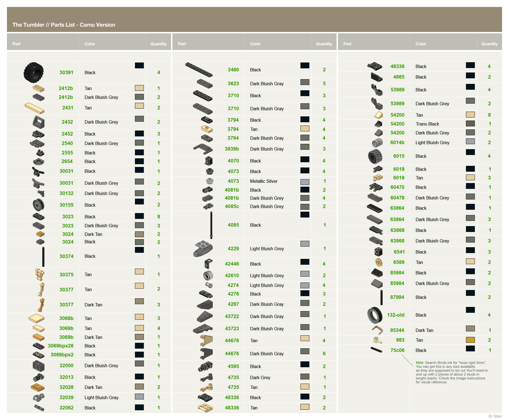Click the Light Bluish Grey swatch for 4274
This screenshot has width=509, height=420.
(x=305, y=285)
